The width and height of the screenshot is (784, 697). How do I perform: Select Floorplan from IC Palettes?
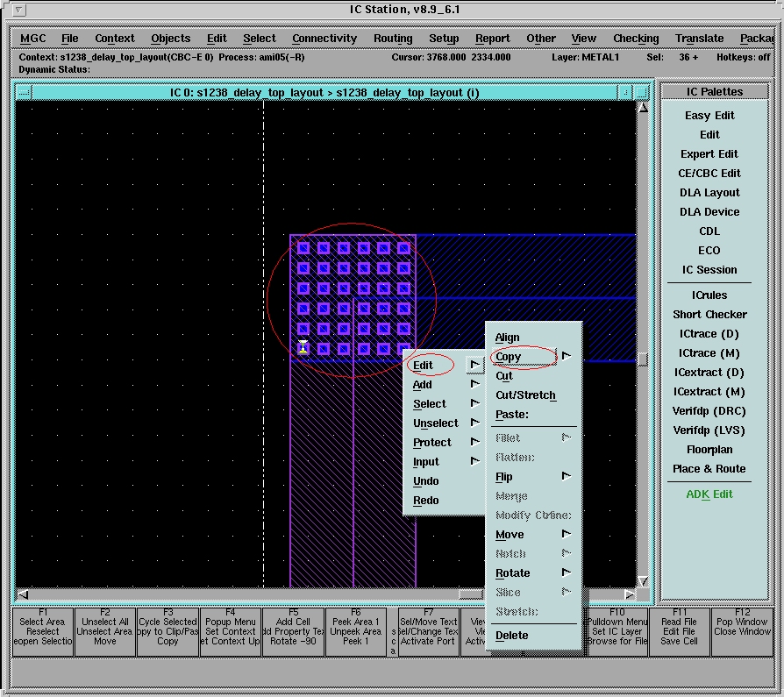click(x=709, y=450)
